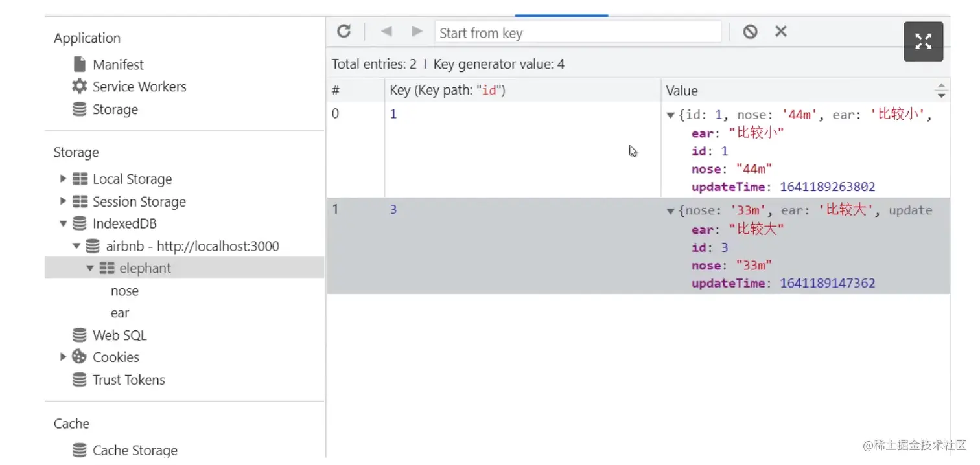Viewport: 980px width, 465px height.
Task: Collapse the value object for key 1
Action: click(x=671, y=115)
